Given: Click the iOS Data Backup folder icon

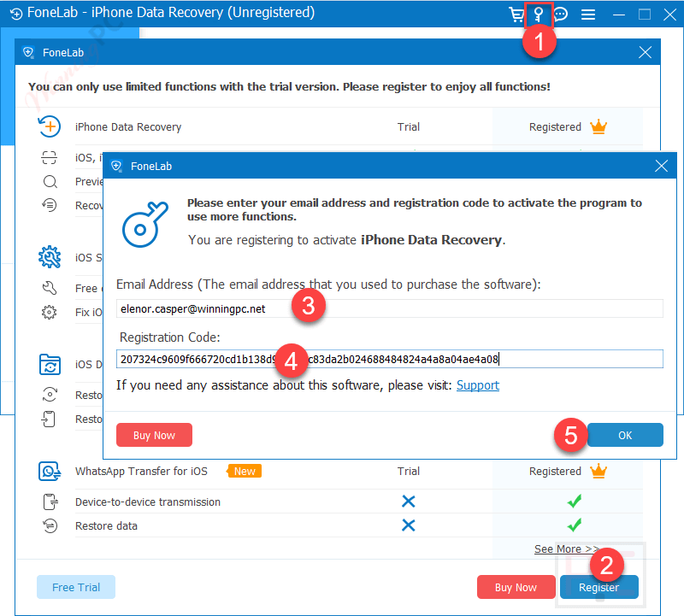Looking at the screenshot, I should (50, 364).
